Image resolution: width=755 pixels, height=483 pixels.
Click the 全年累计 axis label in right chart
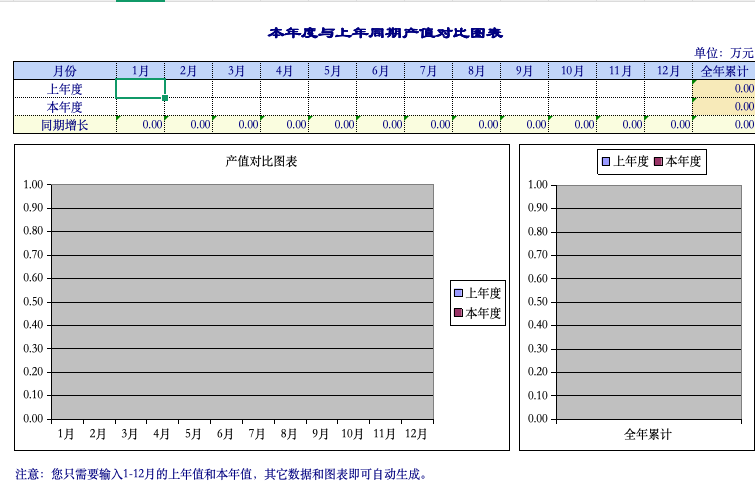tap(648, 435)
